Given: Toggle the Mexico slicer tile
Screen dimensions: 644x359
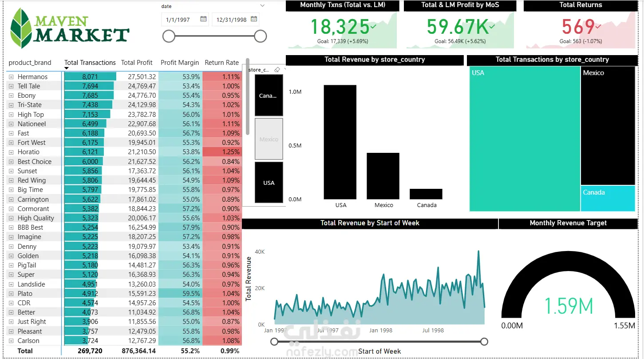Looking at the screenshot, I should [x=269, y=139].
